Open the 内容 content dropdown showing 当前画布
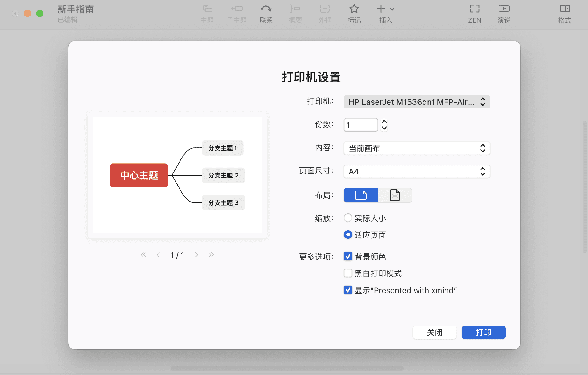 [x=416, y=148]
